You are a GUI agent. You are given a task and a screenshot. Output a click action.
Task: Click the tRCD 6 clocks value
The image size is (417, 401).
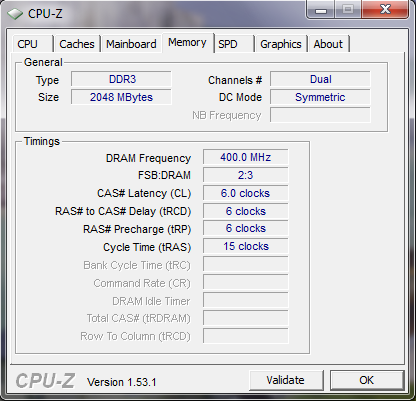coord(246,211)
